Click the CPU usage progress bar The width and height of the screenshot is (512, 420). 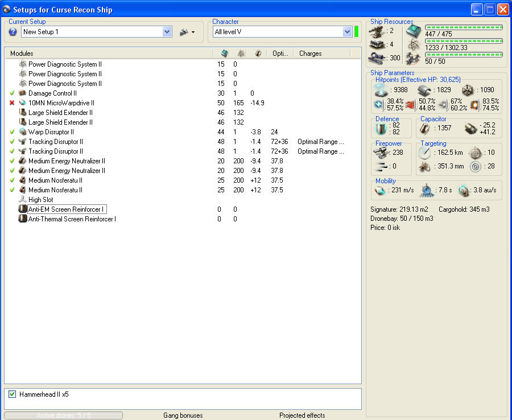pyautogui.click(x=464, y=27)
